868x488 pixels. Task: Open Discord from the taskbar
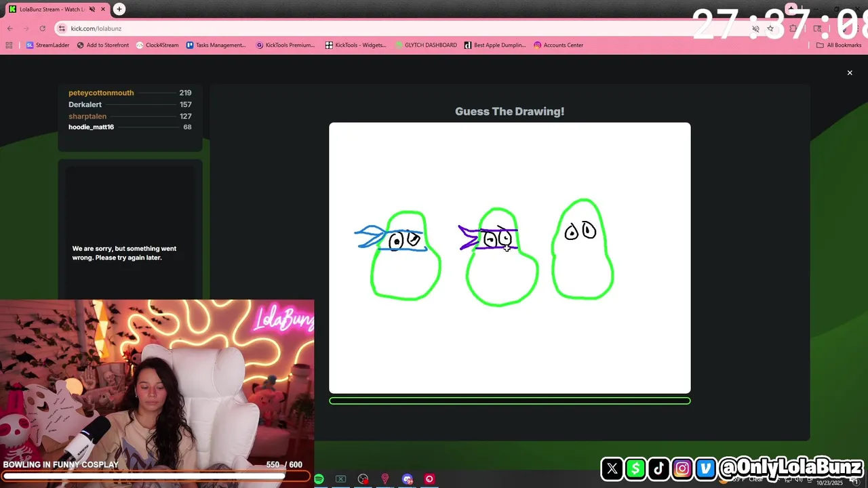[407, 479]
